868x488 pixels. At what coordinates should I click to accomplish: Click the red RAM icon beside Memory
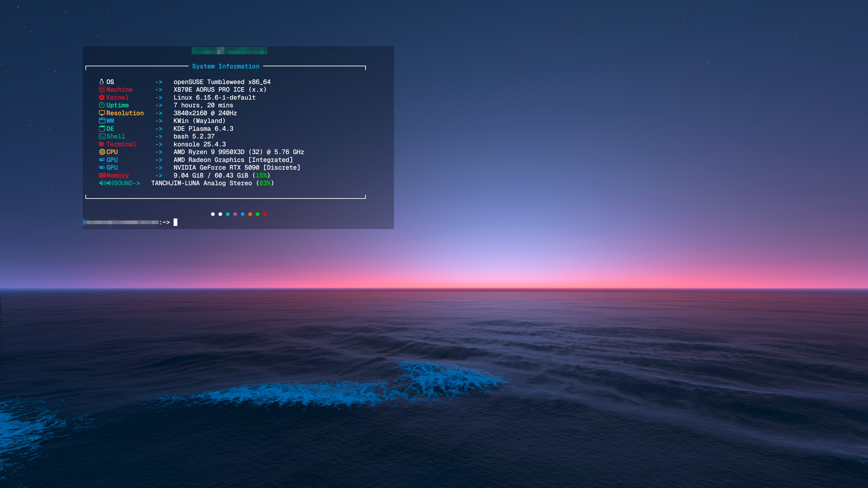[102, 175]
